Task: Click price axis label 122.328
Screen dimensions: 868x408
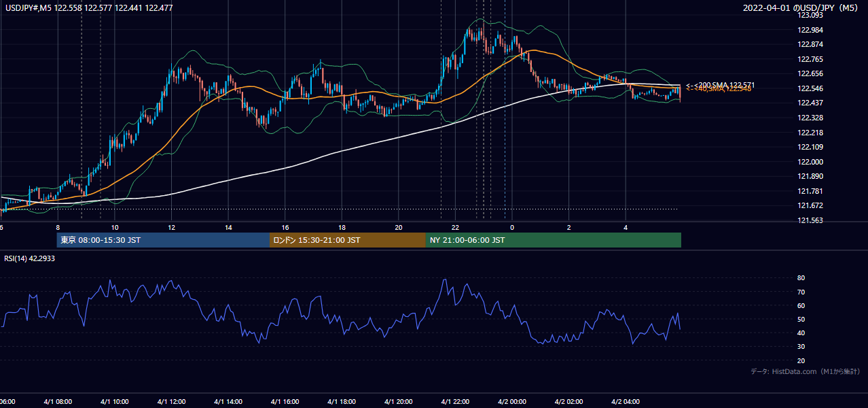Action: (810, 118)
